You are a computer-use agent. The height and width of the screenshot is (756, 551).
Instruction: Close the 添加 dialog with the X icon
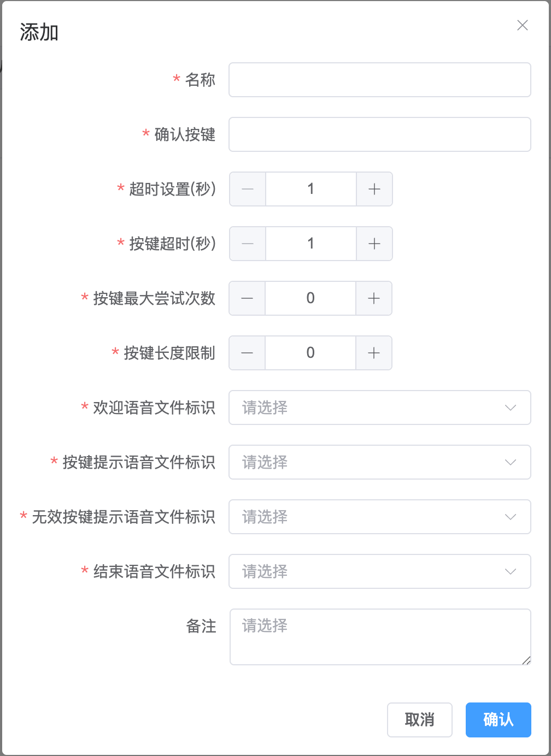pyautogui.click(x=523, y=25)
